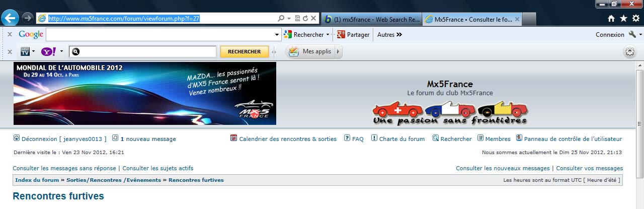Image resolution: width=644 pixels, height=209 pixels.
Task: Click the Déconnexion icon
Action: (16, 138)
